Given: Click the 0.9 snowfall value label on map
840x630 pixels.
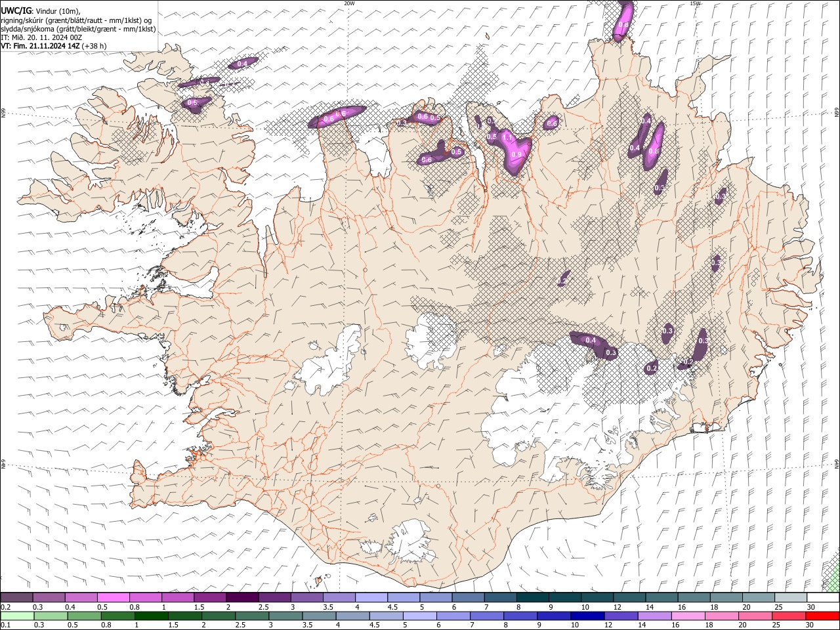Looking at the screenshot, I should pyautogui.click(x=516, y=155).
